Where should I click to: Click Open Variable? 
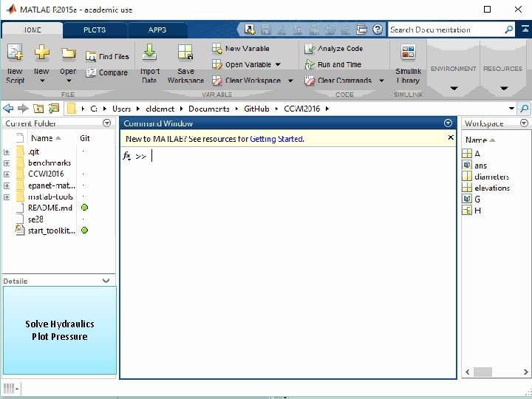[x=242, y=64]
